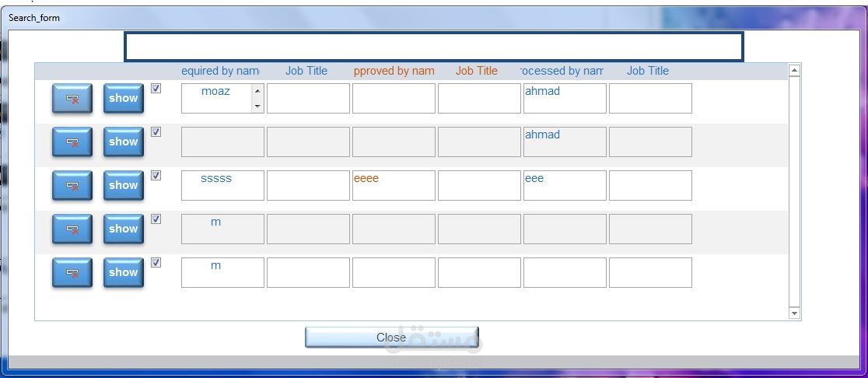868x378 pixels.
Task: Click the 'eee' processed by name field
Action: (x=565, y=185)
